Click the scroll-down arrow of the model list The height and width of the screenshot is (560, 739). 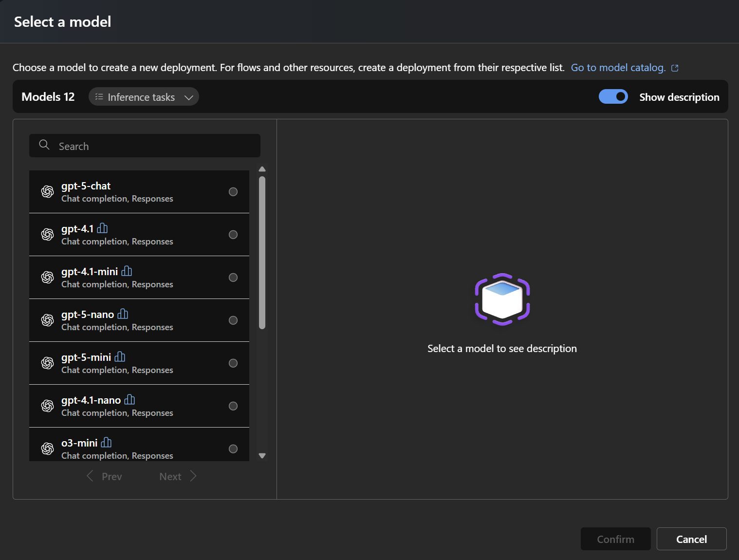(262, 456)
